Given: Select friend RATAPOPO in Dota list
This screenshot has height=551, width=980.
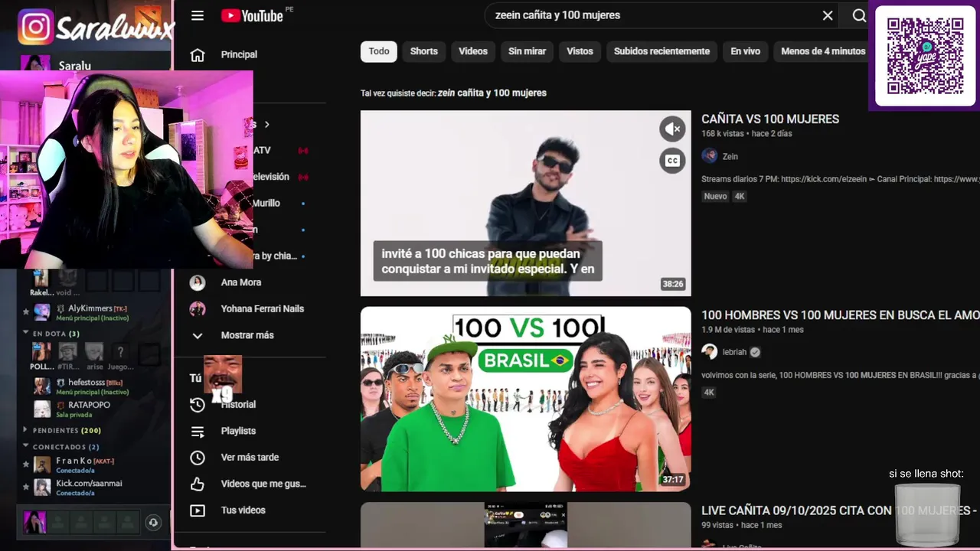Looking at the screenshot, I should click(x=89, y=405).
